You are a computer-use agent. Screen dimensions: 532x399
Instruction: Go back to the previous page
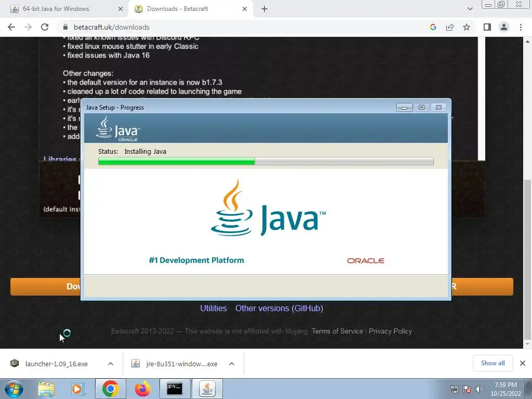click(11, 27)
